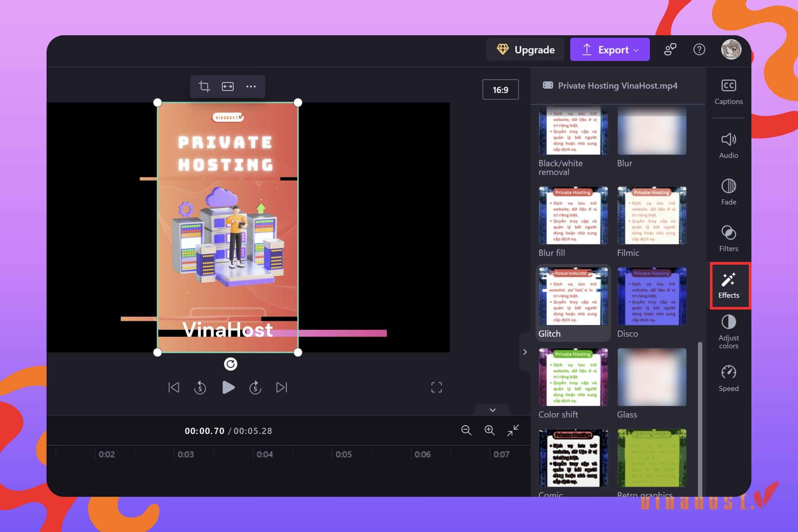The image size is (798, 532).
Task: Open the Captions panel
Action: [x=729, y=92]
